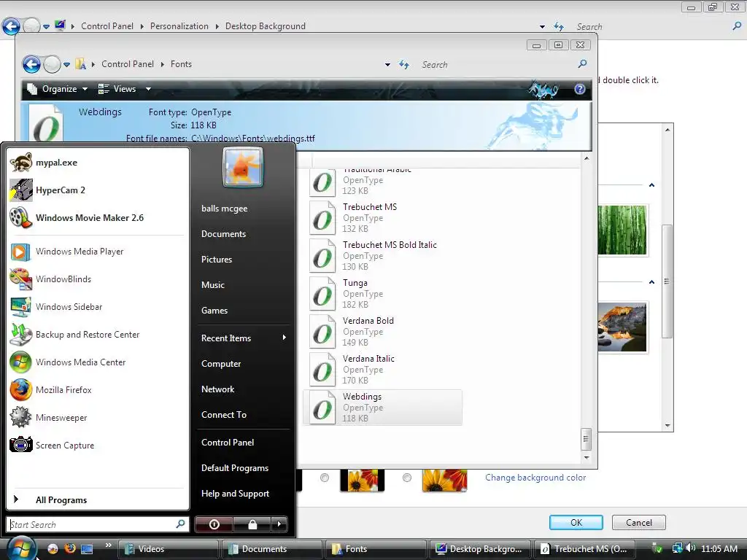
Task: Click Back button in Fonts window
Action: [x=31, y=64]
